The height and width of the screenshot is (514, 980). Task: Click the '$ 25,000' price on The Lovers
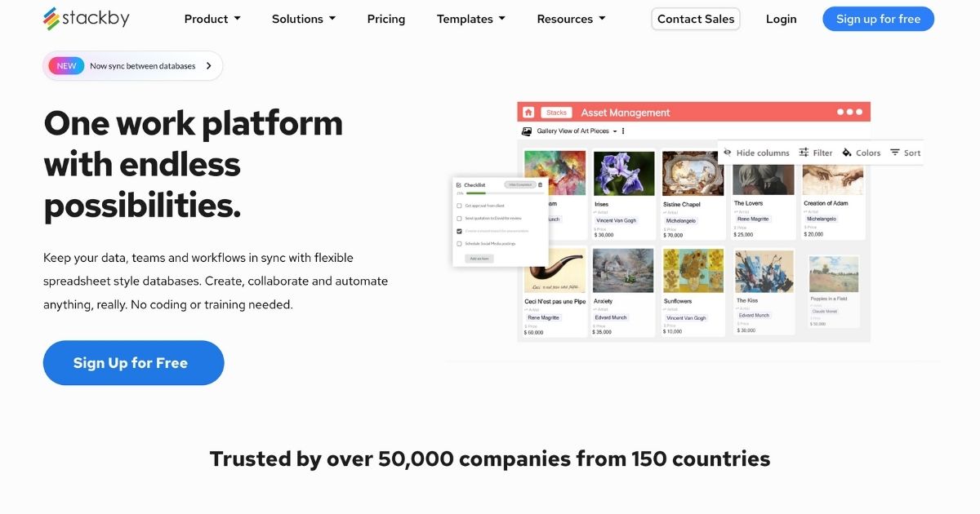coord(745,234)
